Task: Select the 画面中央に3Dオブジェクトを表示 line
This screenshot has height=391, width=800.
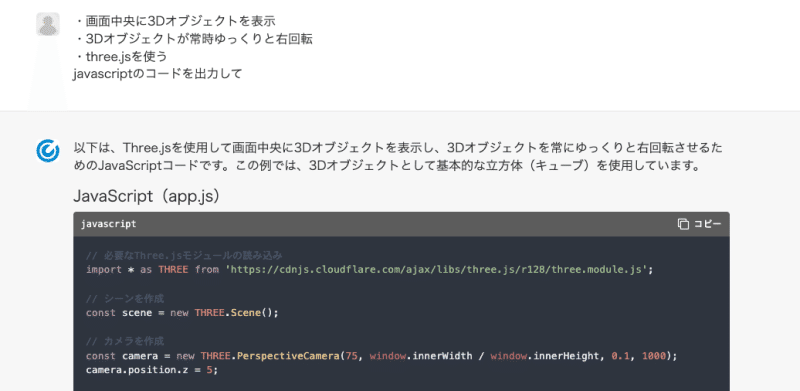Action: click(175, 21)
